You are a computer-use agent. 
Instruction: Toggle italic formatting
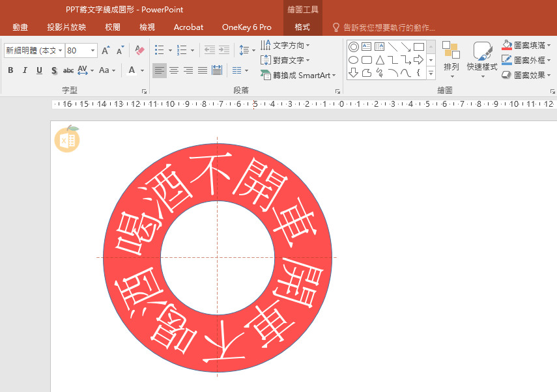click(25, 70)
